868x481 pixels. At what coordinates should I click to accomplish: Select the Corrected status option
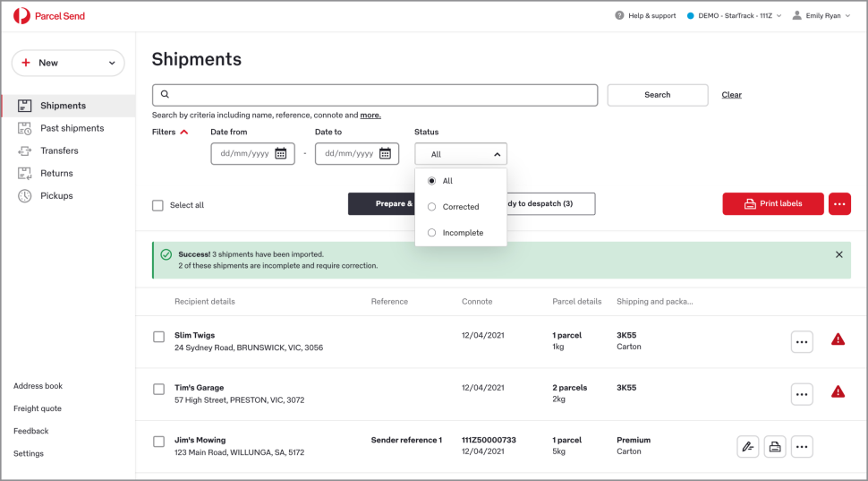pos(431,207)
